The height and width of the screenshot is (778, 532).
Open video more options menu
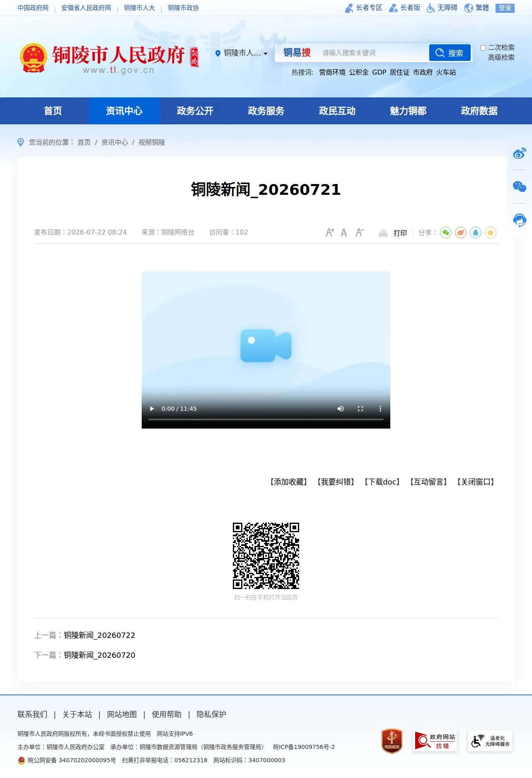[x=380, y=409]
